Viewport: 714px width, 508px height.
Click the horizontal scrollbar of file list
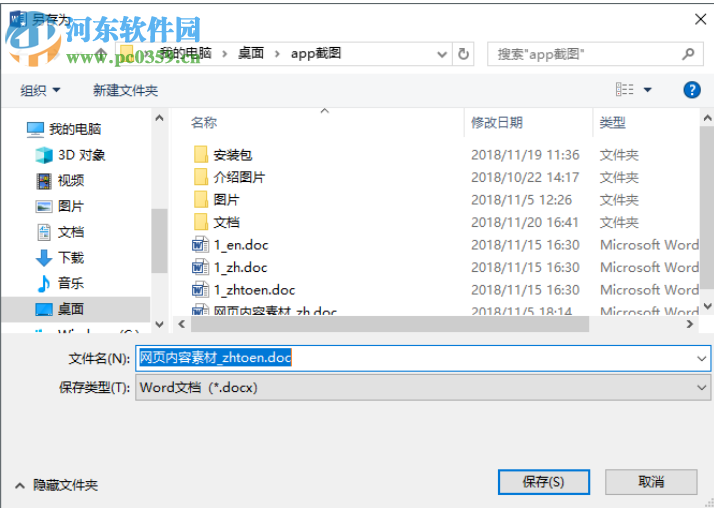(x=390, y=324)
